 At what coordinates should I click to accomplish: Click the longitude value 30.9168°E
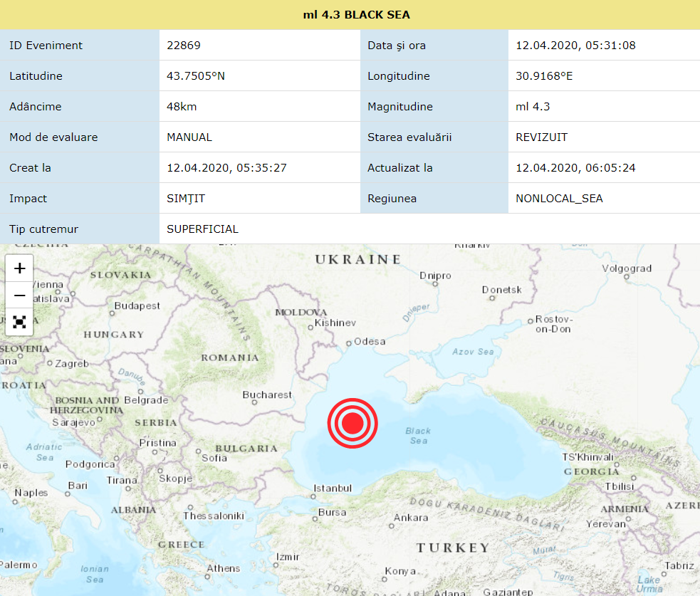[544, 76]
